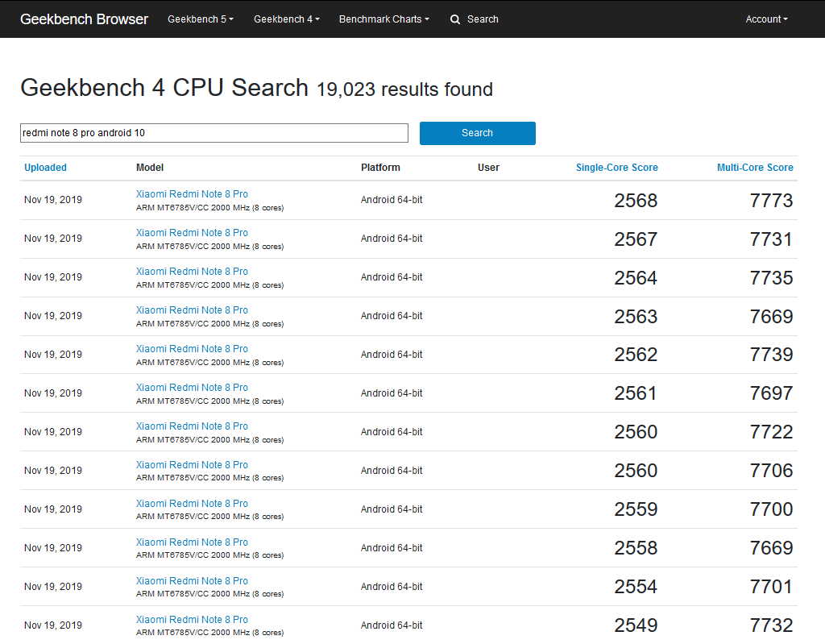The image size is (825, 644).
Task: Sort results by Uploaded column
Action: click(x=45, y=168)
